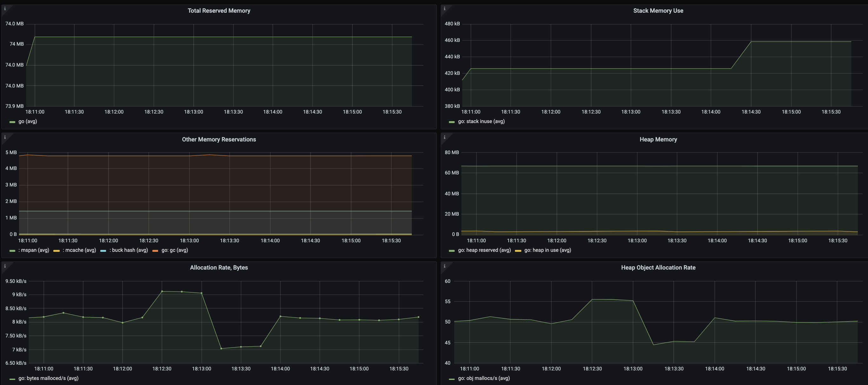The width and height of the screenshot is (868, 385).
Task: Click info icon on Total Reserved Memory panel
Action: 5,9
